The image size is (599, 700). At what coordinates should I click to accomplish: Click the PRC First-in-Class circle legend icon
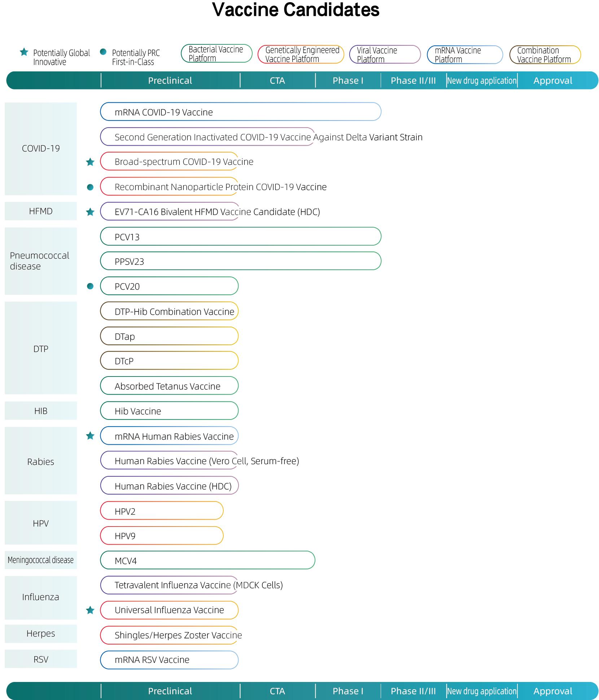(x=103, y=52)
